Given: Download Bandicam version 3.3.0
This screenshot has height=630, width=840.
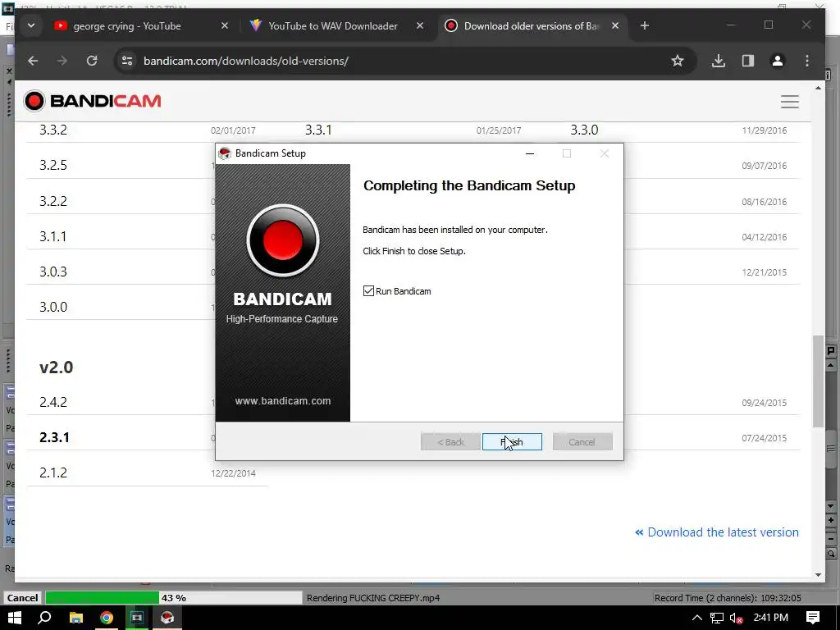Looking at the screenshot, I should (584, 130).
